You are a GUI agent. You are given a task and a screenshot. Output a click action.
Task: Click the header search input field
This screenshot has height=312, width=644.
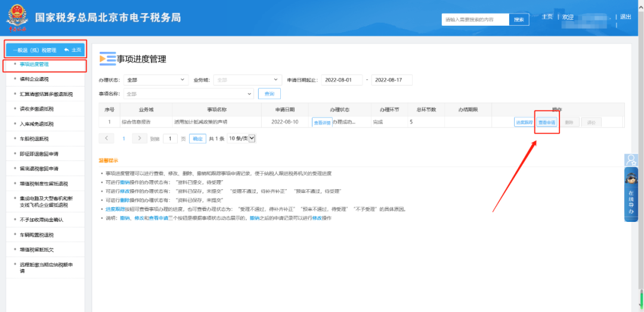point(475,19)
